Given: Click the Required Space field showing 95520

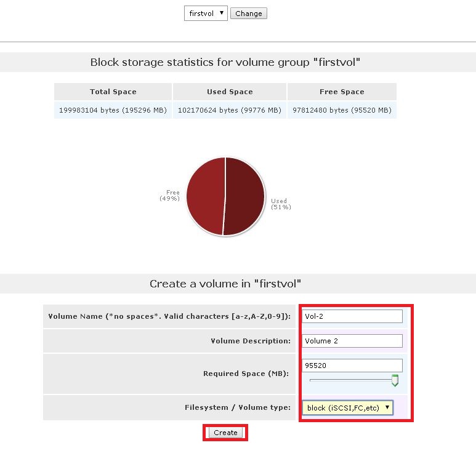Looking at the screenshot, I should click(352, 366).
